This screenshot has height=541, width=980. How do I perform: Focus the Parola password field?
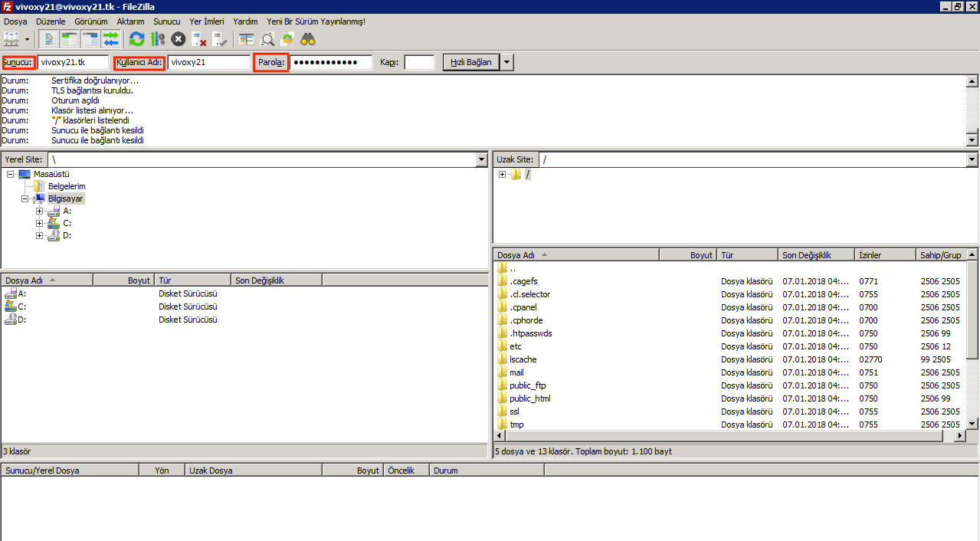coord(331,62)
